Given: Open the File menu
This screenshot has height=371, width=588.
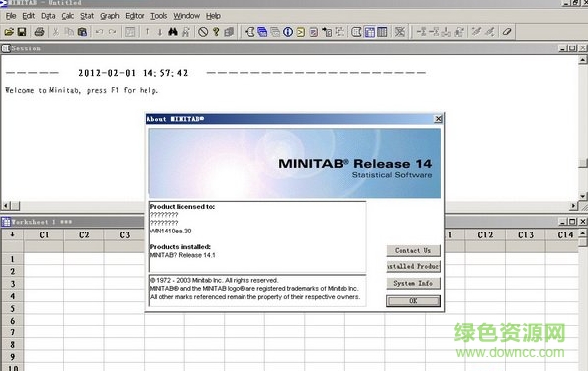Looking at the screenshot, I should coord(11,16).
